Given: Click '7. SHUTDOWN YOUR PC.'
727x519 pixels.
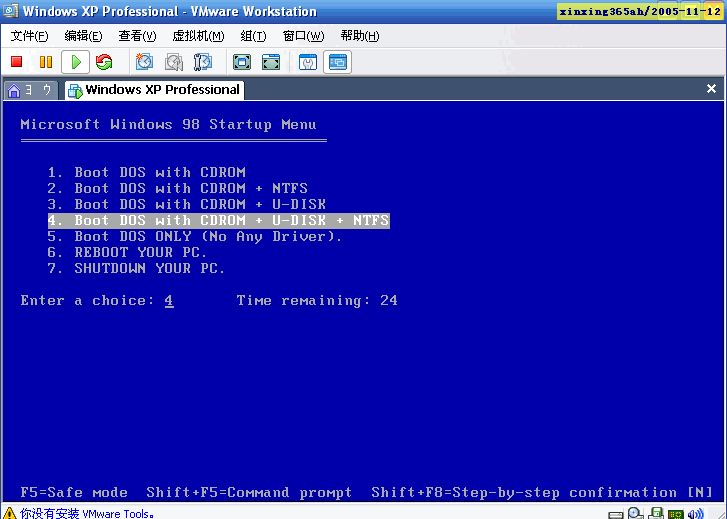Looking at the screenshot, I should point(136,269).
